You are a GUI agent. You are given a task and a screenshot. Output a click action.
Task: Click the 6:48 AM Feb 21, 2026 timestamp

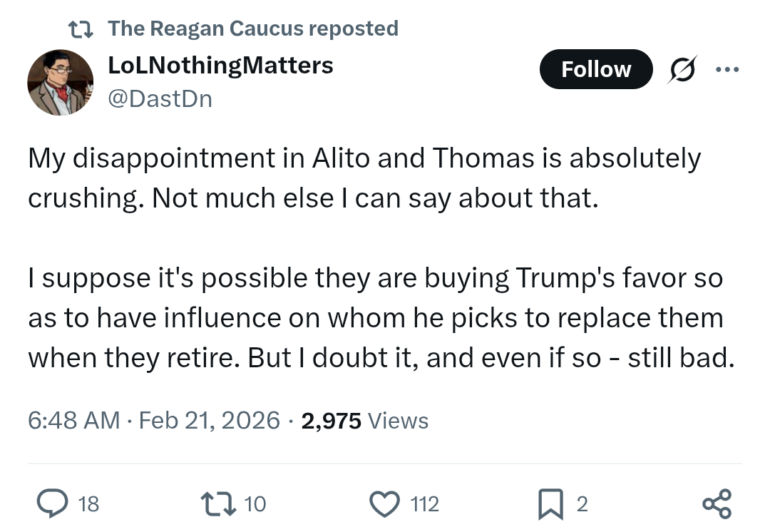click(x=154, y=421)
